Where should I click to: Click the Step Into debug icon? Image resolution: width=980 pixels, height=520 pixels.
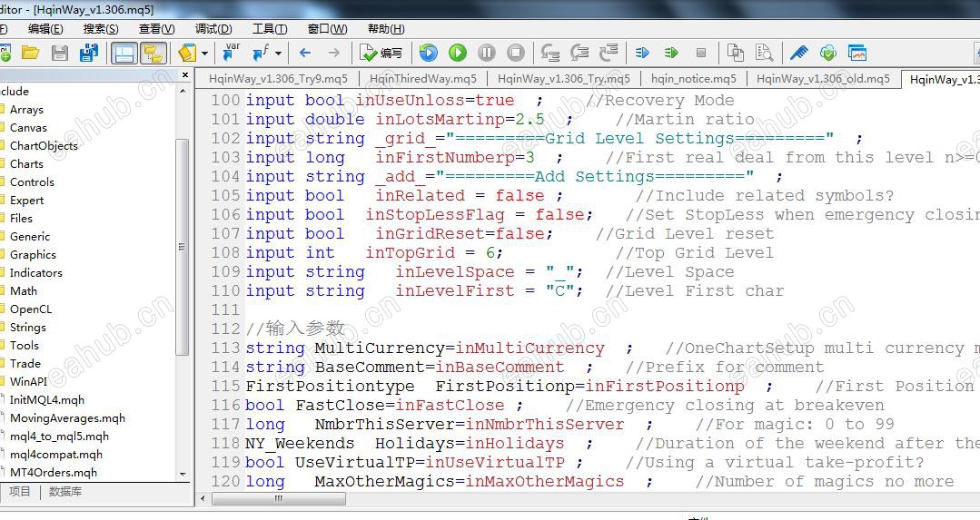(550, 53)
